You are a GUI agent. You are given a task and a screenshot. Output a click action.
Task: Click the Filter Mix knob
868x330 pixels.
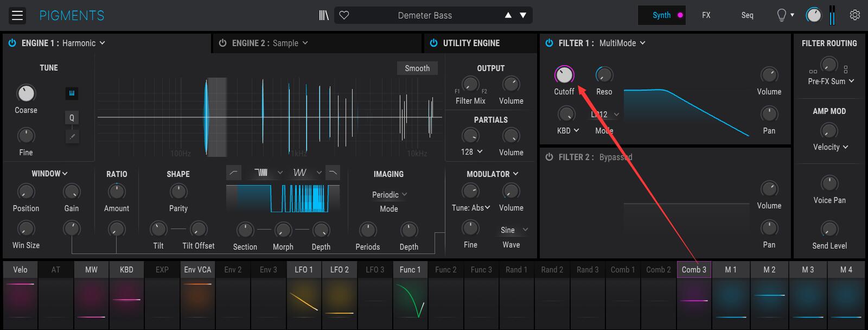470,84
